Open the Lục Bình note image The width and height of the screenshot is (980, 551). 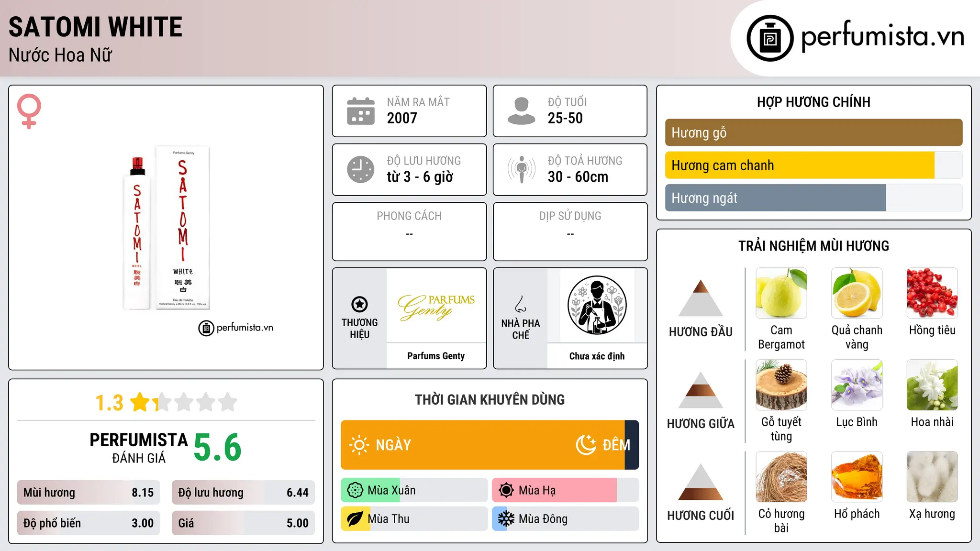[857, 385]
